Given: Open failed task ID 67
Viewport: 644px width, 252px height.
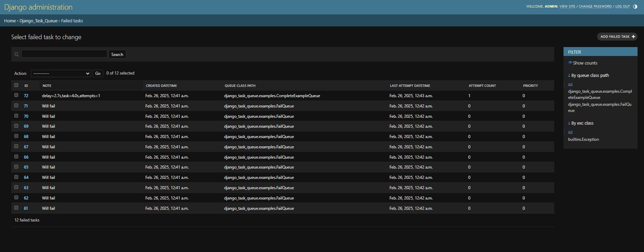Looking at the screenshot, I should 26,147.
